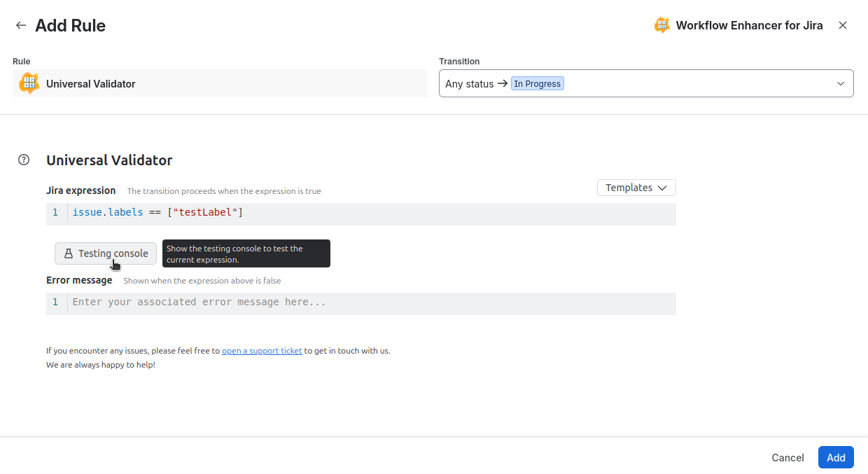This screenshot has height=474, width=868.
Task: Confirm with the Add button
Action: click(x=836, y=457)
